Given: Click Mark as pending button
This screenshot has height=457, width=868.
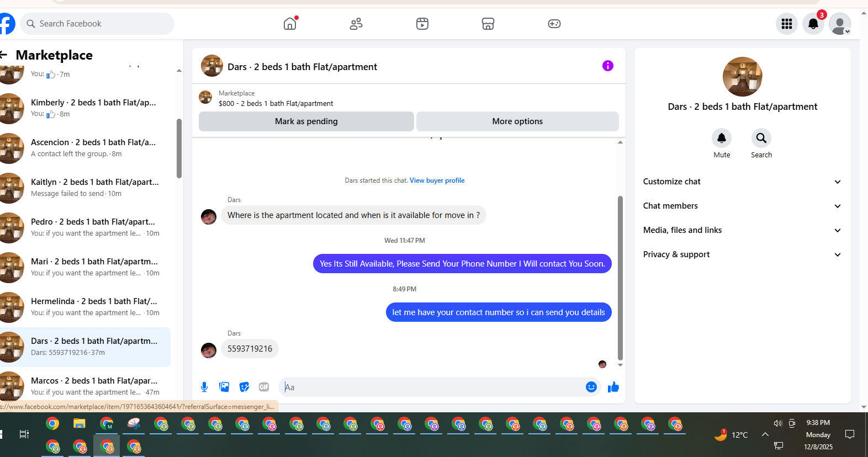Looking at the screenshot, I should coord(306,121).
